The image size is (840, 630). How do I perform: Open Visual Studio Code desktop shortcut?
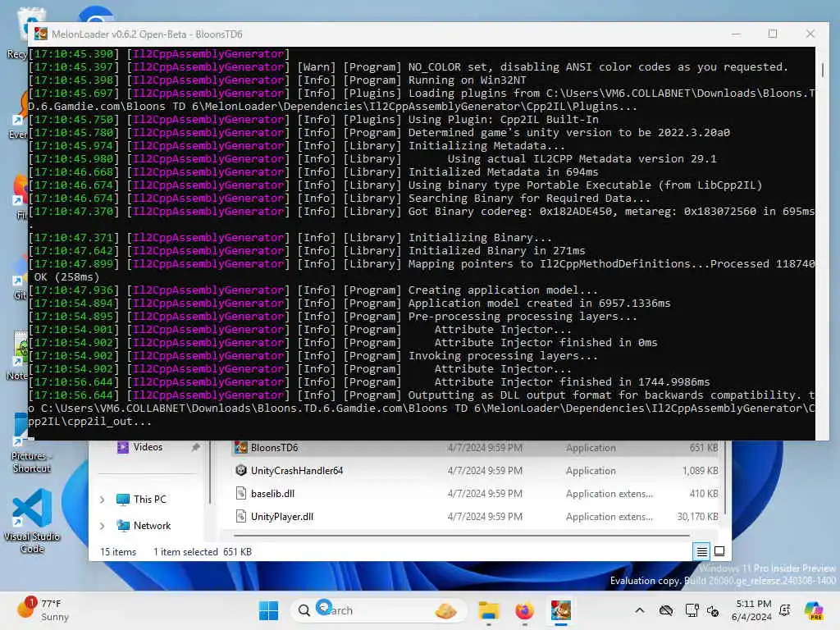32,521
